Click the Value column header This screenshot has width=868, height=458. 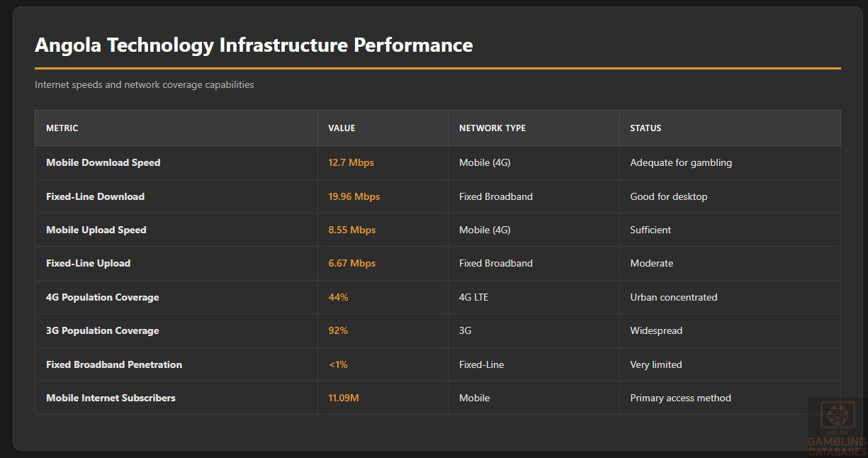coord(342,128)
